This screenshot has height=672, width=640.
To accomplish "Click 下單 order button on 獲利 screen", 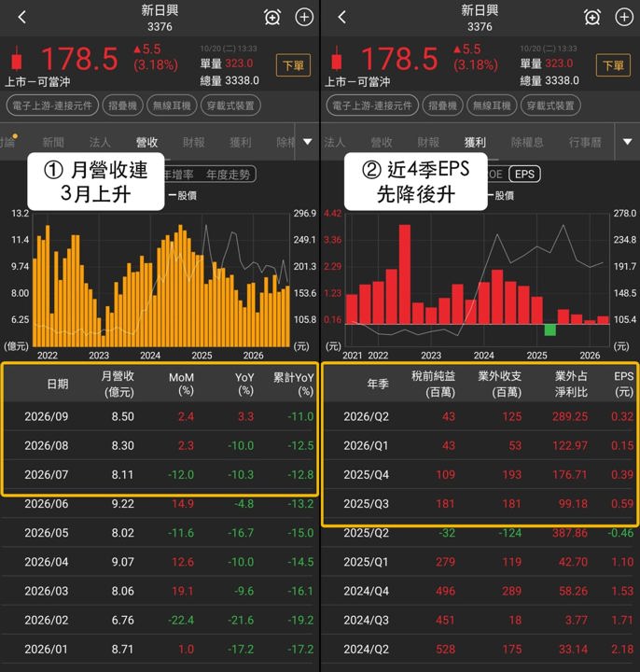I will click(613, 65).
